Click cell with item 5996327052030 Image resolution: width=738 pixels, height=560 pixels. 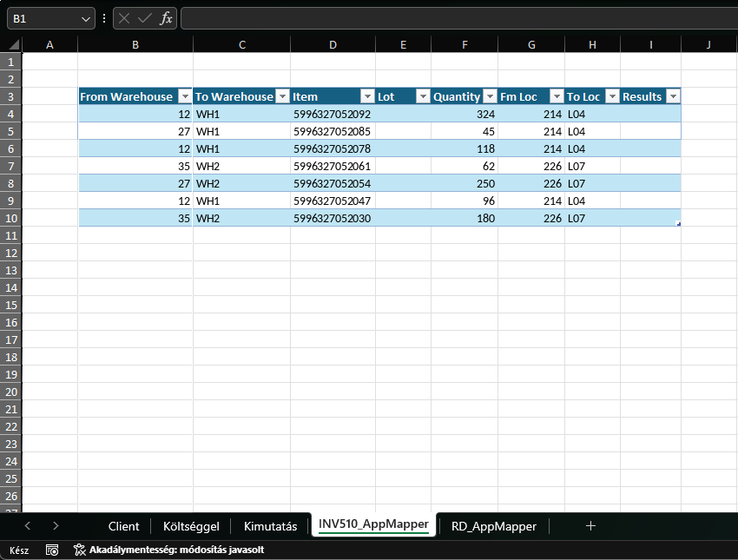tap(333, 218)
